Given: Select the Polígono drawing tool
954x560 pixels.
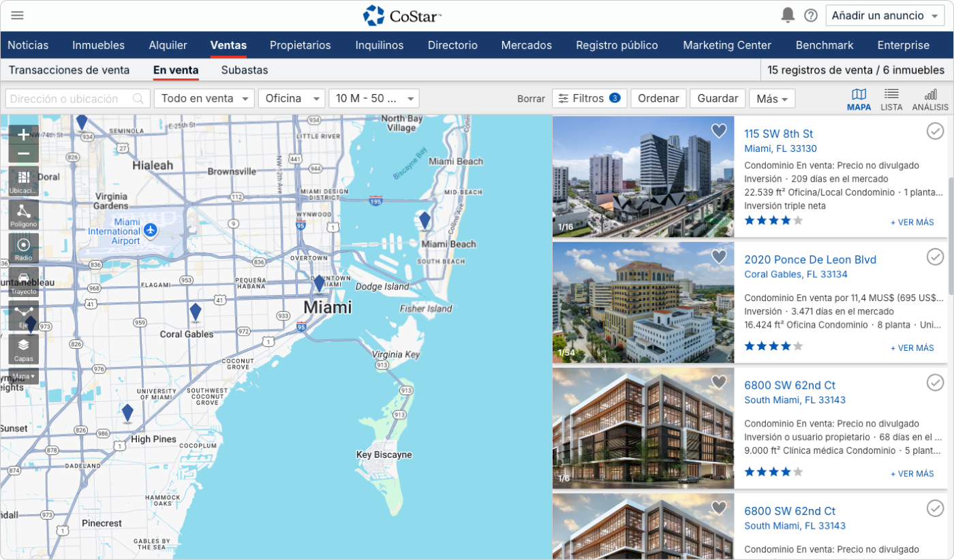Looking at the screenshot, I should click(x=23, y=215).
